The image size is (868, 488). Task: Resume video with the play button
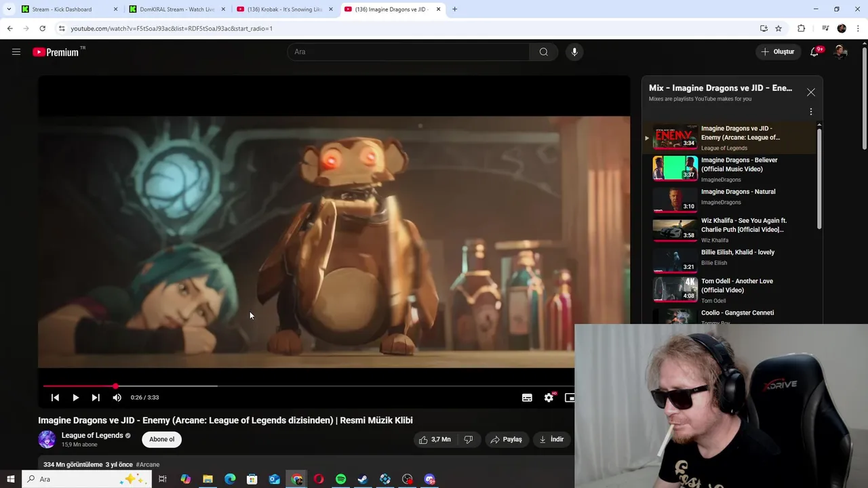(75, 398)
